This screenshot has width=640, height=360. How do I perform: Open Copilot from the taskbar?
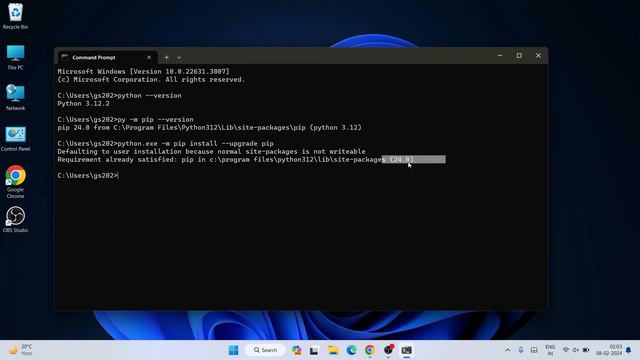point(296,350)
